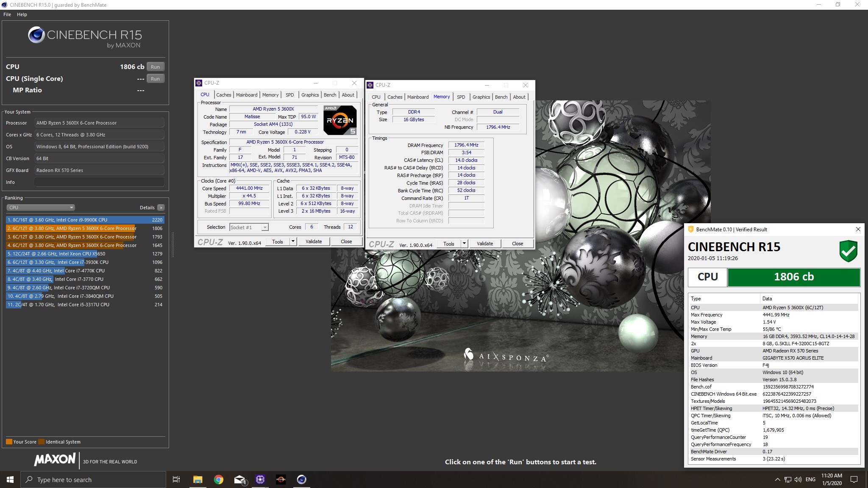The height and width of the screenshot is (488, 868).
Task: Expand Tools dropdown arrow in right CPU-Z window
Action: pyautogui.click(x=464, y=244)
